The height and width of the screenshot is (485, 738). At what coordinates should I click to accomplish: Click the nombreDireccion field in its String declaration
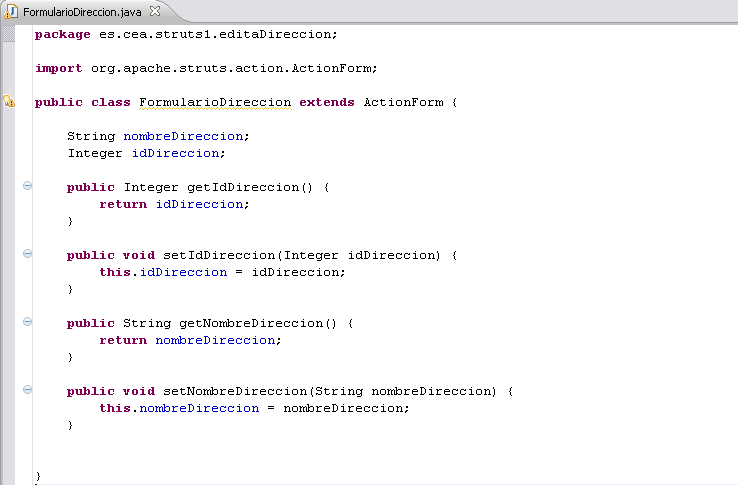[183, 136]
